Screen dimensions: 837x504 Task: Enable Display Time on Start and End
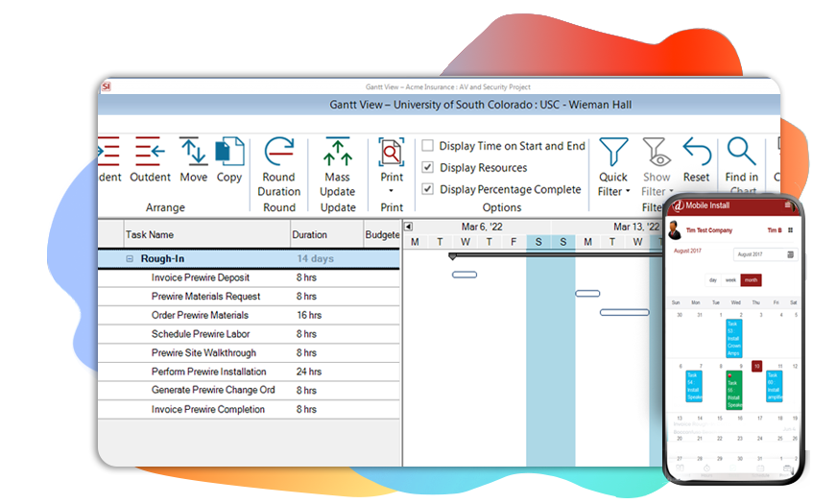point(427,145)
